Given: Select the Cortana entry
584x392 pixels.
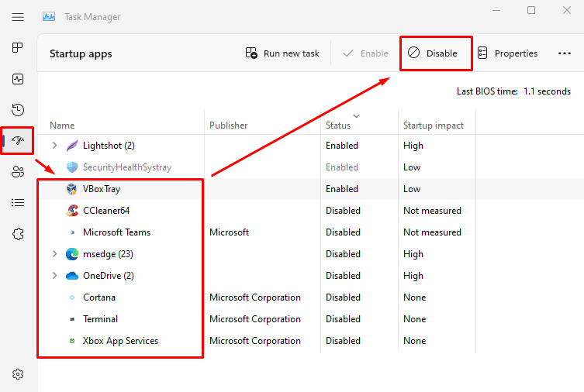Looking at the screenshot, I should coord(99,297).
